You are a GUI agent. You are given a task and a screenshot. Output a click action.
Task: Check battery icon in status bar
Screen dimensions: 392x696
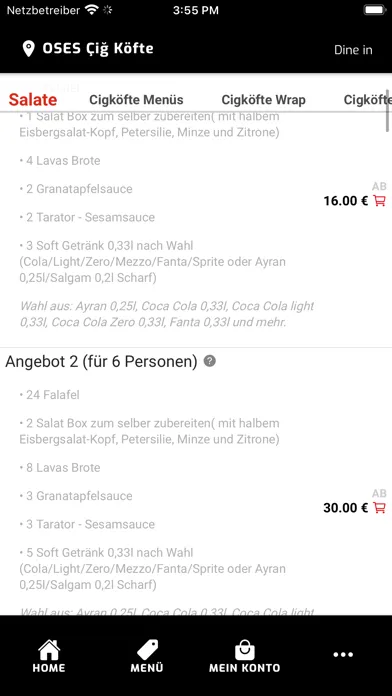point(375,10)
